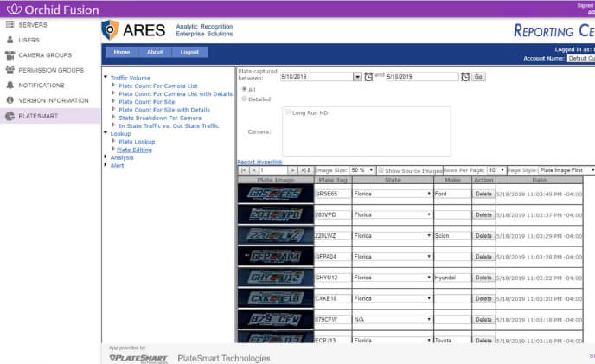Open state dropdown for plate GHYU12
The width and height of the screenshot is (595, 364).
pos(393,278)
